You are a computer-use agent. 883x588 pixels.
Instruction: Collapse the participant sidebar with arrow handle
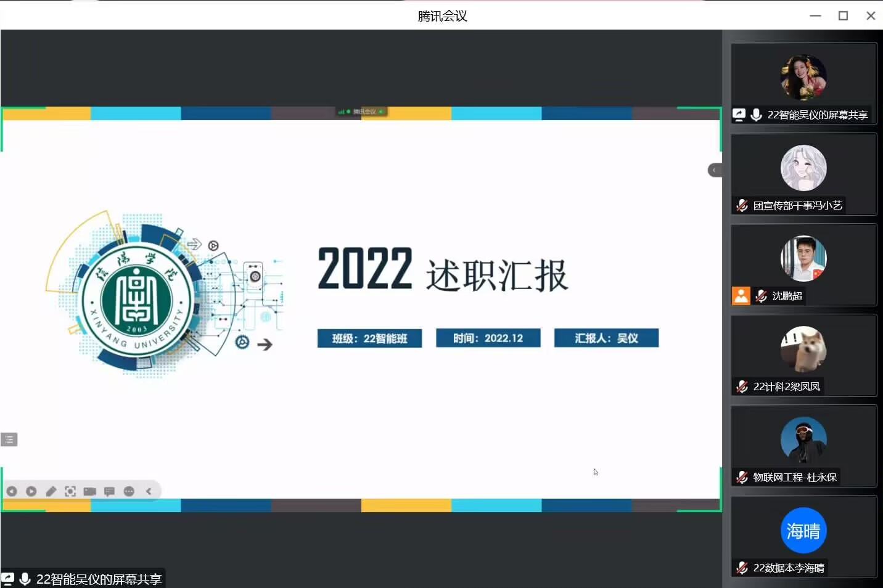(714, 170)
